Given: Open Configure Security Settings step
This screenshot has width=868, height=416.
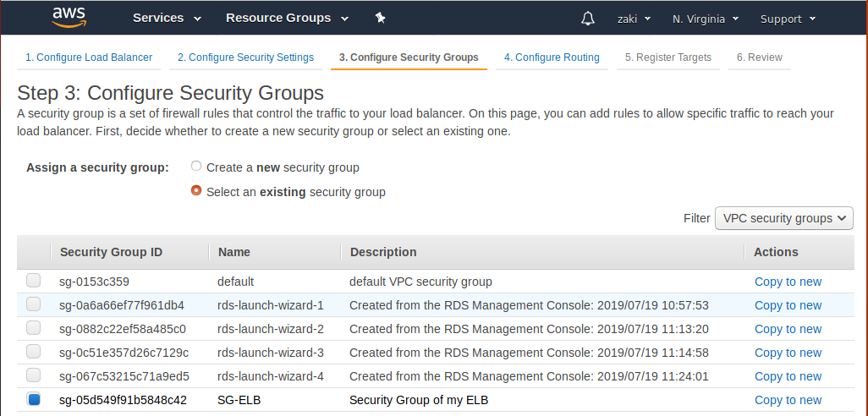Looking at the screenshot, I should pyautogui.click(x=245, y=57).
